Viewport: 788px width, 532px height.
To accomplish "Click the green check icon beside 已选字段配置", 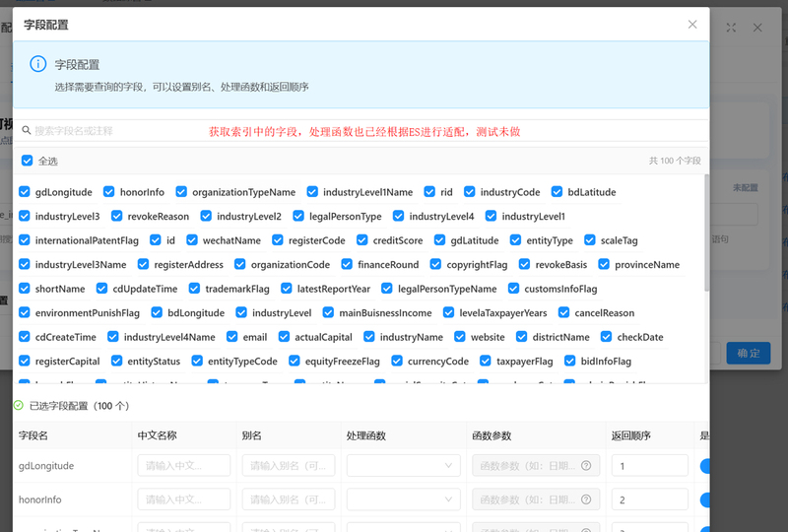I will pyautogui.click(x=19, y=405).
